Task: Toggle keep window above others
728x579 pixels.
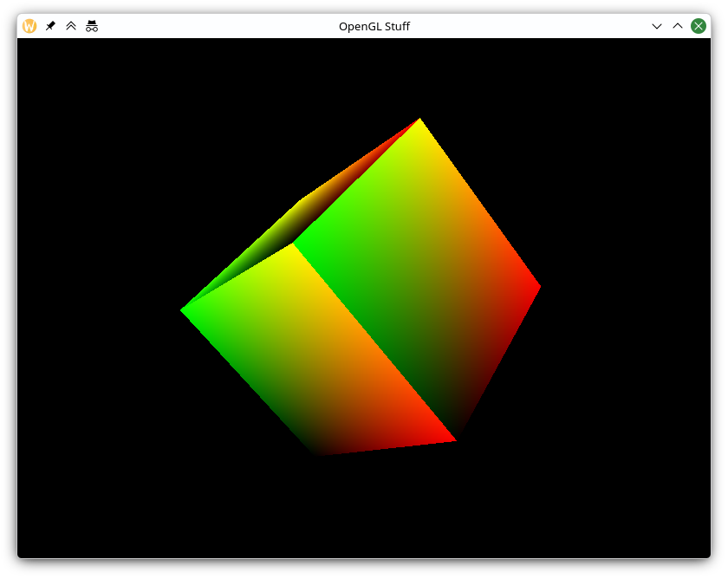Action: point(71,26)
